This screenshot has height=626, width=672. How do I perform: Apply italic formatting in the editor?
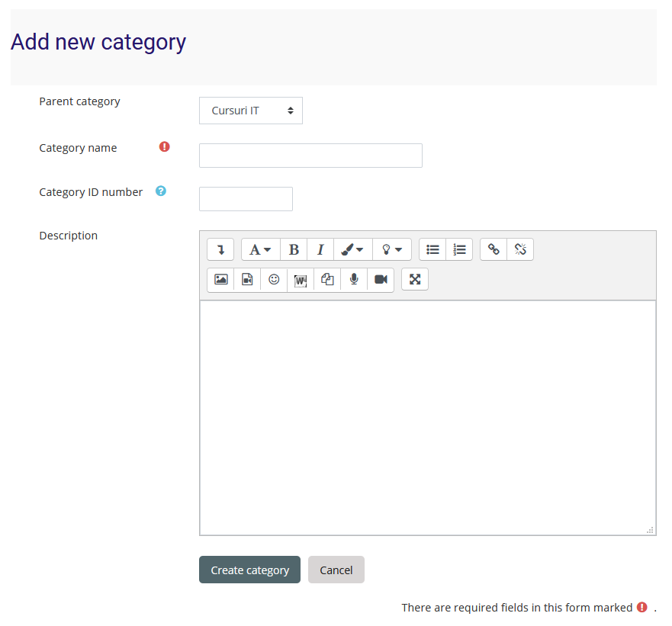tap(320, 249)
